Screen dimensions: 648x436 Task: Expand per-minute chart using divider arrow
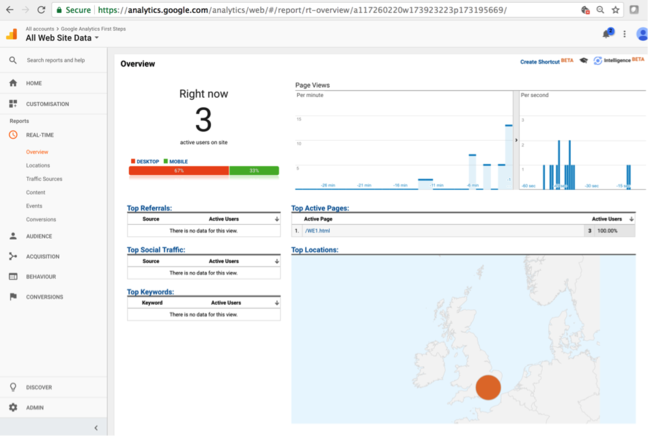point(516,140)
